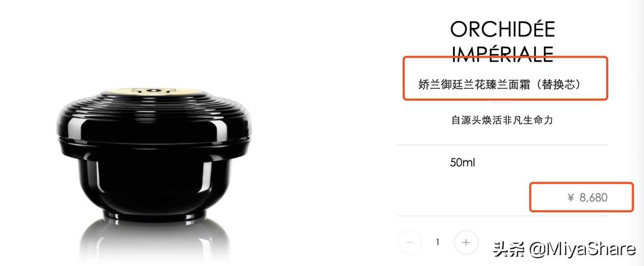Click the word ORCHIDÉE in the heading
Screen dimensions: 644x266
[x=502, y=29]
